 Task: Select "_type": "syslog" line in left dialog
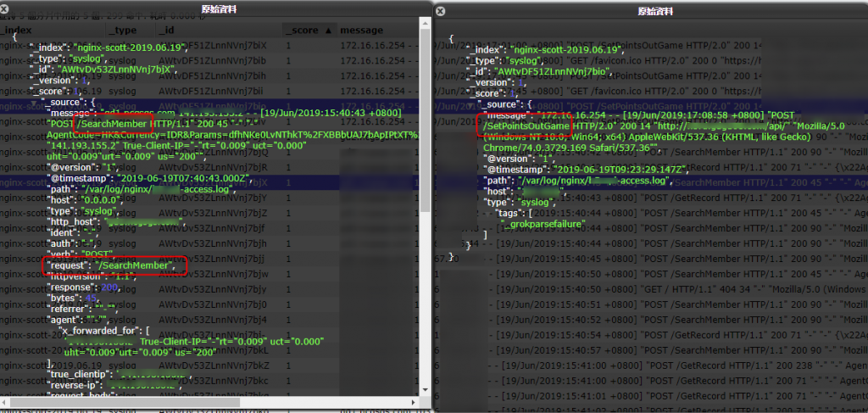pos(70,59)
